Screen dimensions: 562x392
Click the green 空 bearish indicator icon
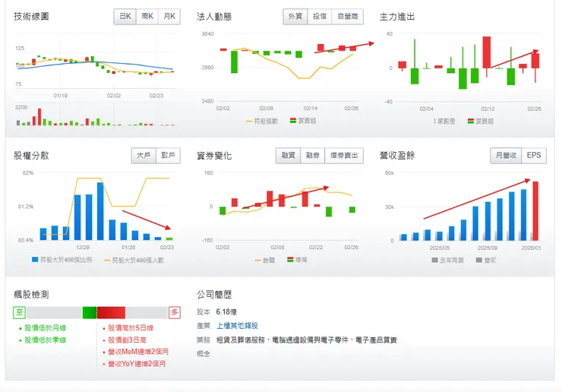tap(19, 312)
